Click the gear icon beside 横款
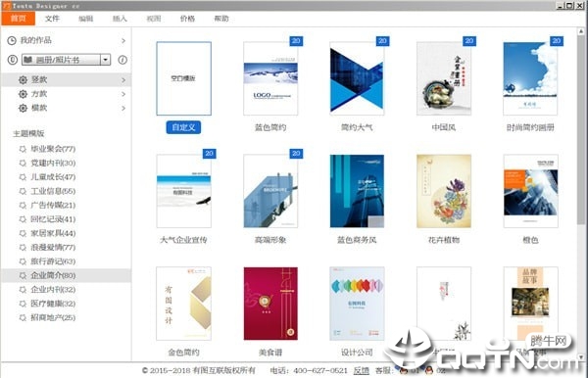Viewport: 588px width, 378px height. pyautogui.click(x=23, y=109)
